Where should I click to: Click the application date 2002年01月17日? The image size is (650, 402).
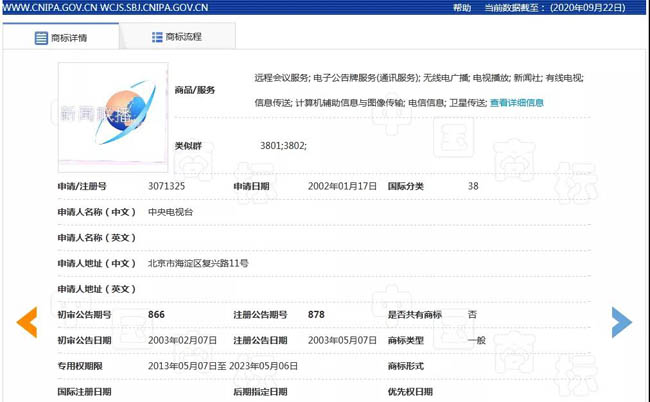(x=343, y=186)
